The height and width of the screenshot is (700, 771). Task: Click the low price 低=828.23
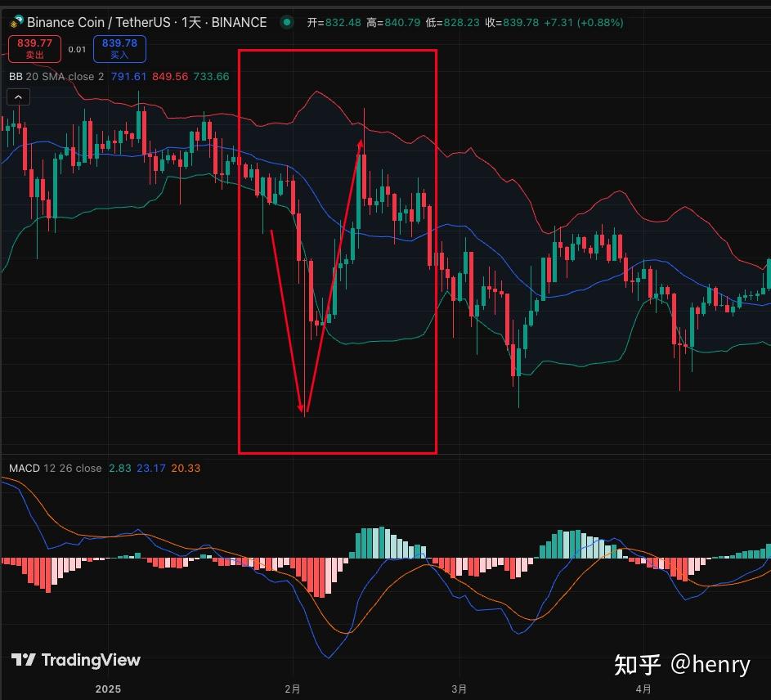[452, 22]
